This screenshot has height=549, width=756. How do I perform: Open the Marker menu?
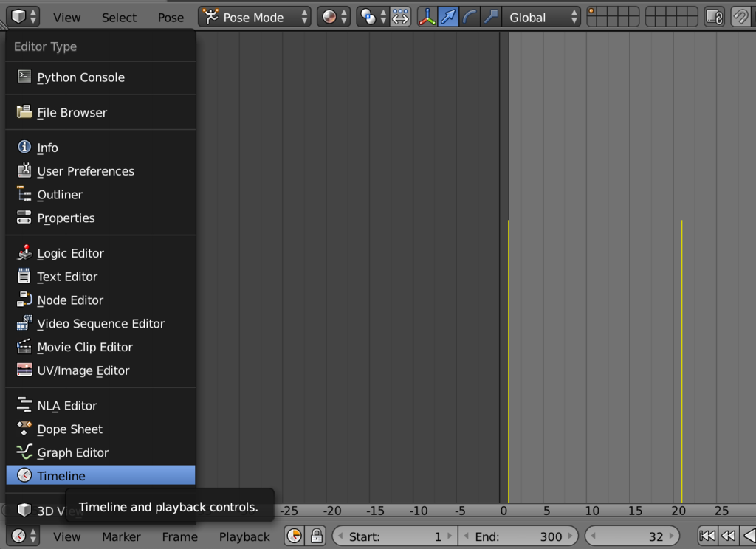tap(121, 536)
